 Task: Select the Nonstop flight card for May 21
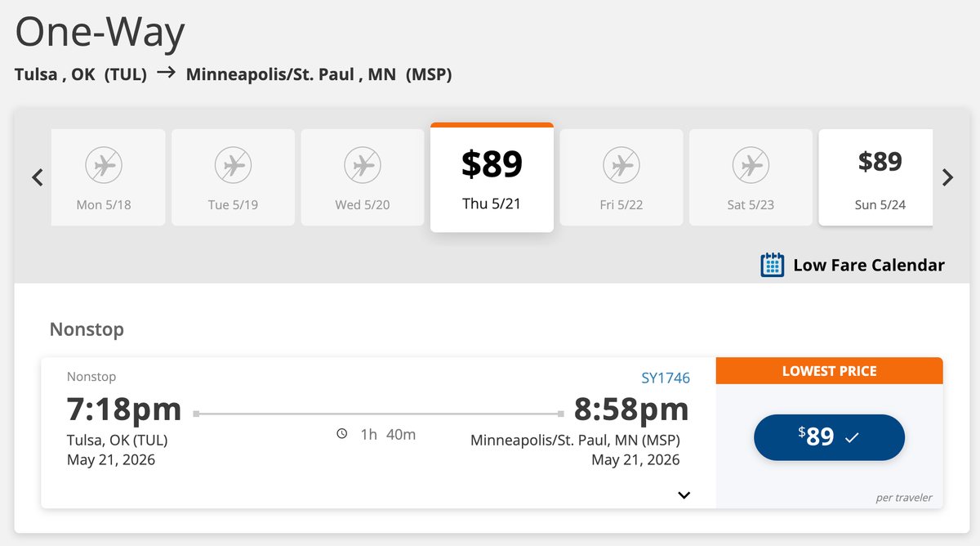[376, 432]
